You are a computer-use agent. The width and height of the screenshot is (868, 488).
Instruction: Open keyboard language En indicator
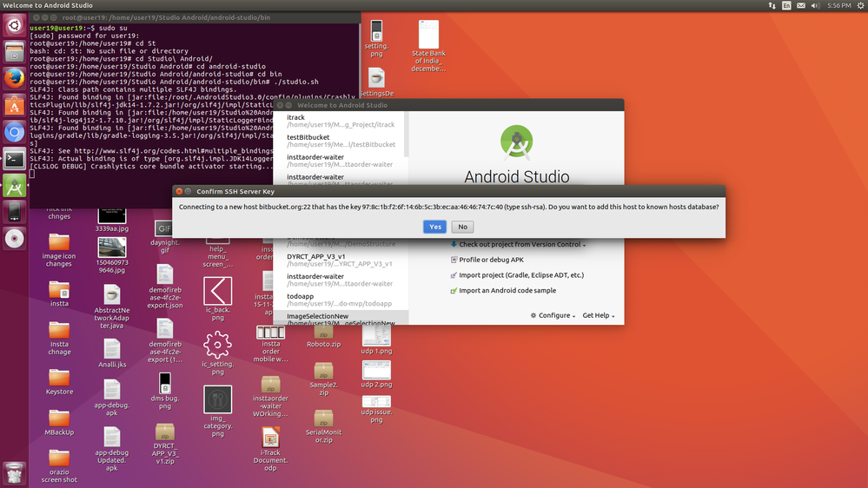pos(786,5)
